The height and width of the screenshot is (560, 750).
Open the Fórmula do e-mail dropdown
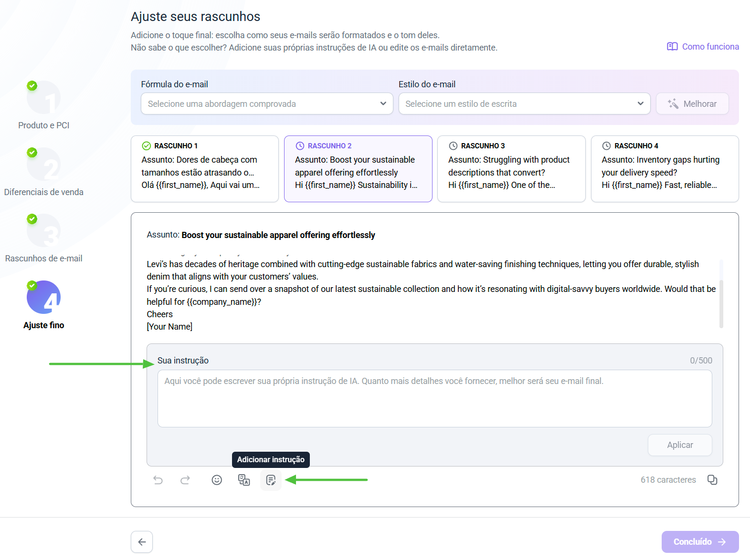pos(267,104)
